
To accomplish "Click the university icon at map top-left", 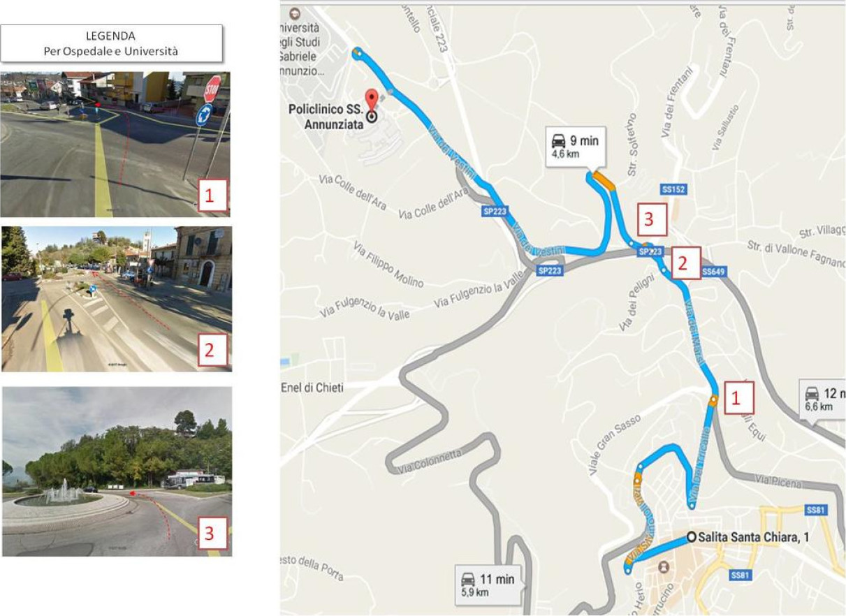I will click(x=296, y=13).
